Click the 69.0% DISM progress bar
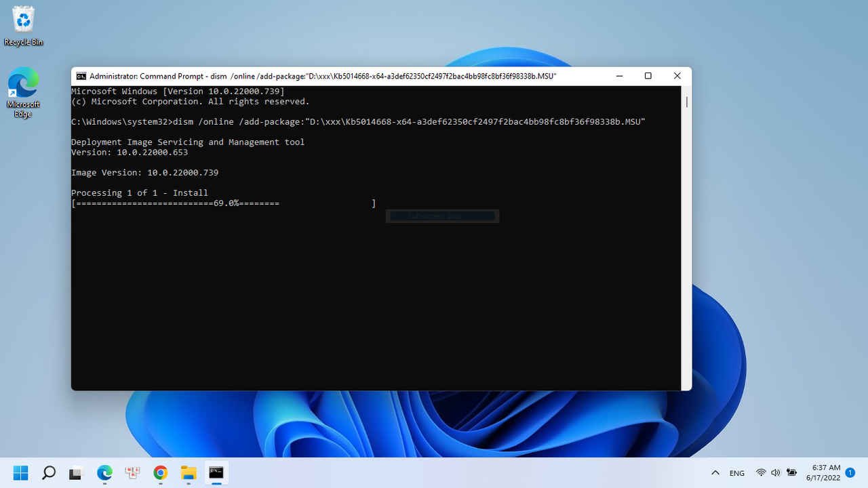 point(224,203)
